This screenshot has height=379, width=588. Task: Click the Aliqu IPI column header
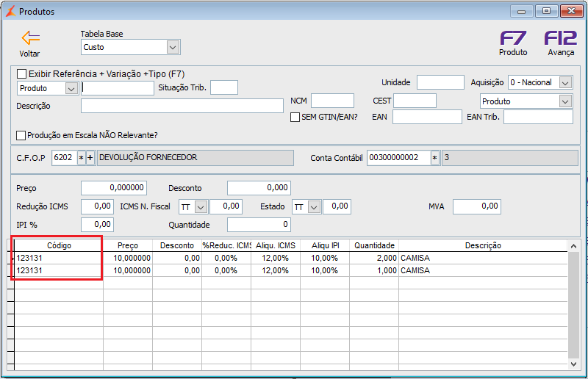click(x=325, y=245)
